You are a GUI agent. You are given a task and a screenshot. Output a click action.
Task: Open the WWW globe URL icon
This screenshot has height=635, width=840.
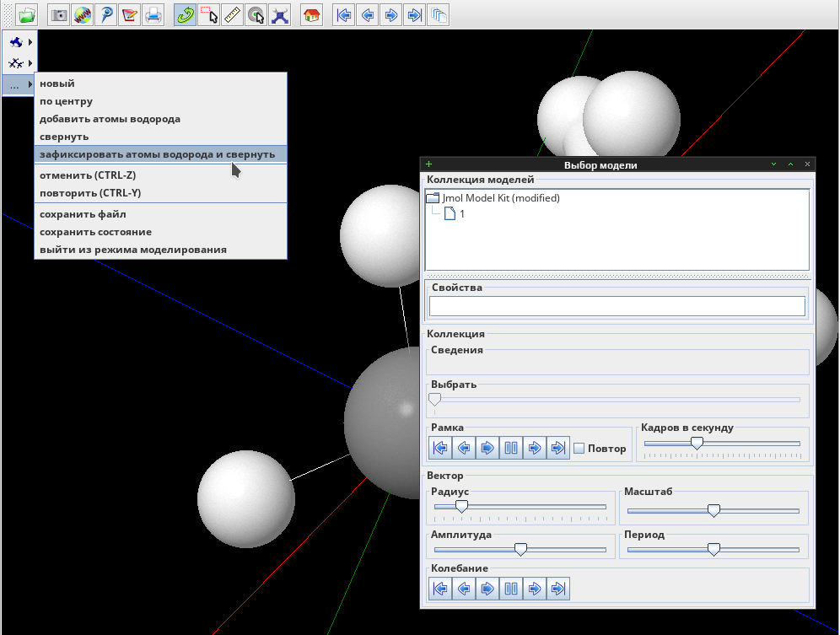pos(83,15)
